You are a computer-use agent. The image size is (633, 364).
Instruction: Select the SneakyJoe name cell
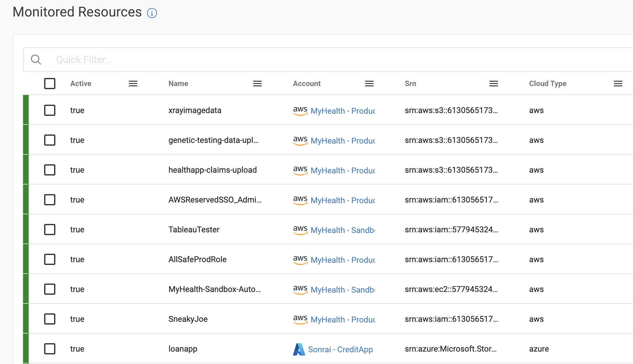point(188,319)
